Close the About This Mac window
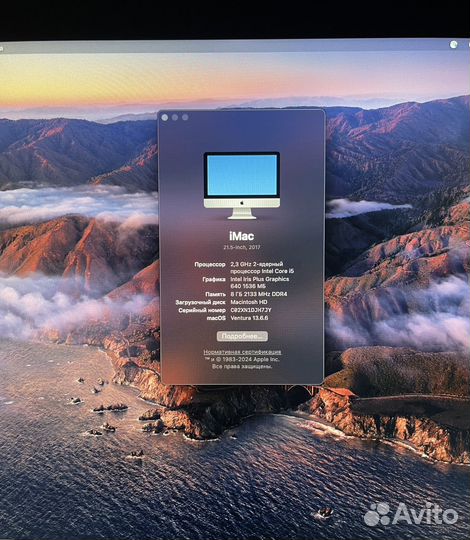Image resolution: width=470 pixels, height=540 pixels. click(165, 117)
